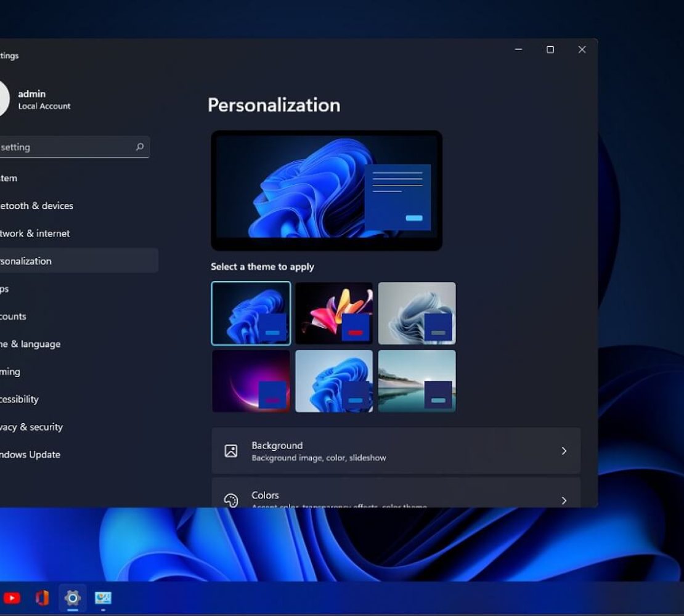
Task: Expand the Colors settings chevron
Action: [564, 500]
